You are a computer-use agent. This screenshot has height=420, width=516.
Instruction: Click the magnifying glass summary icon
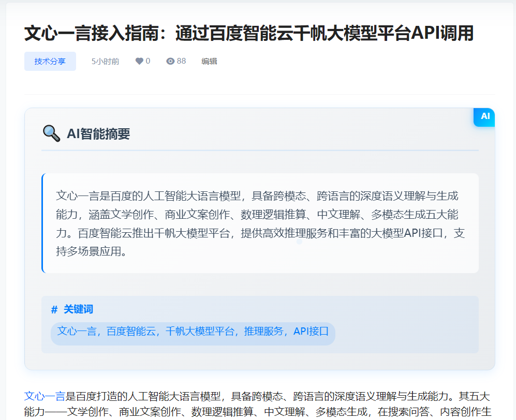point(51,133)
